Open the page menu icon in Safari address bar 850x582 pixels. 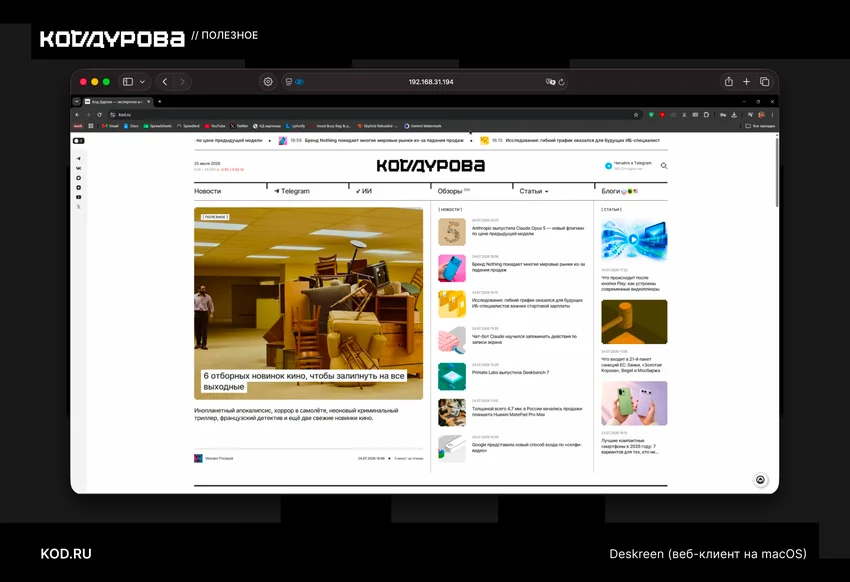(x=289, y=82)
